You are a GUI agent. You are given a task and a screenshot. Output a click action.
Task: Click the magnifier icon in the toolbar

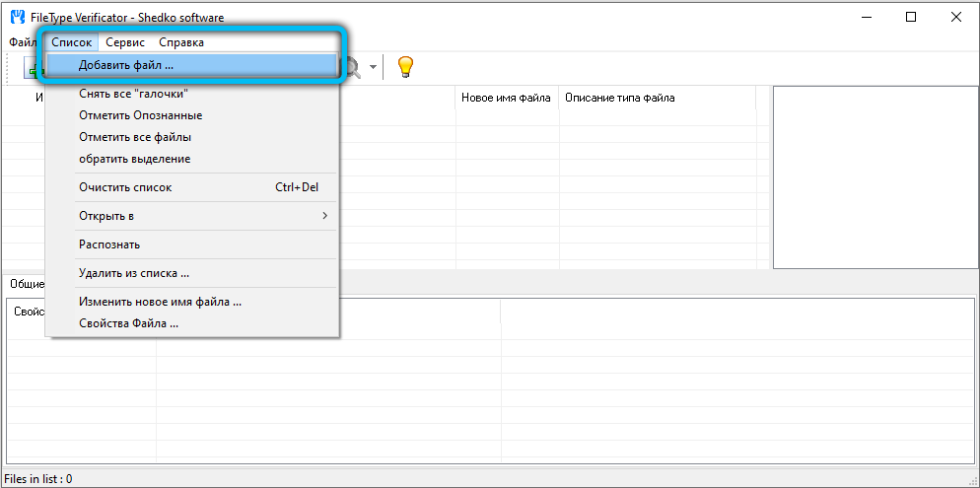[351, 67]
